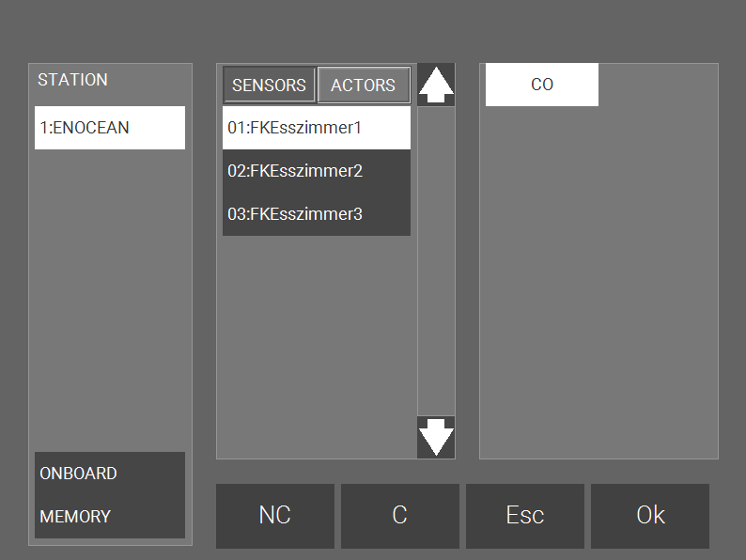
Task: Select sensor 02:FKEsszimmer2
Action: [316, 171]
